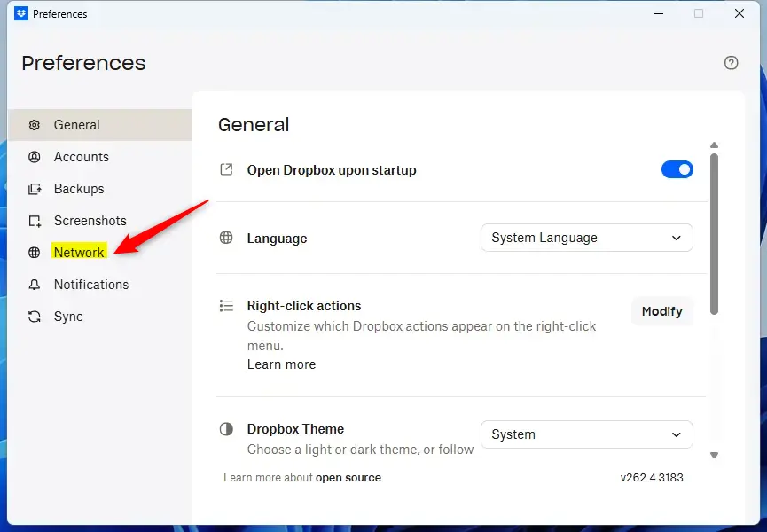Click the Accounts person icon
The height and width of the screenshot is (532, 767).
point(35,157)
